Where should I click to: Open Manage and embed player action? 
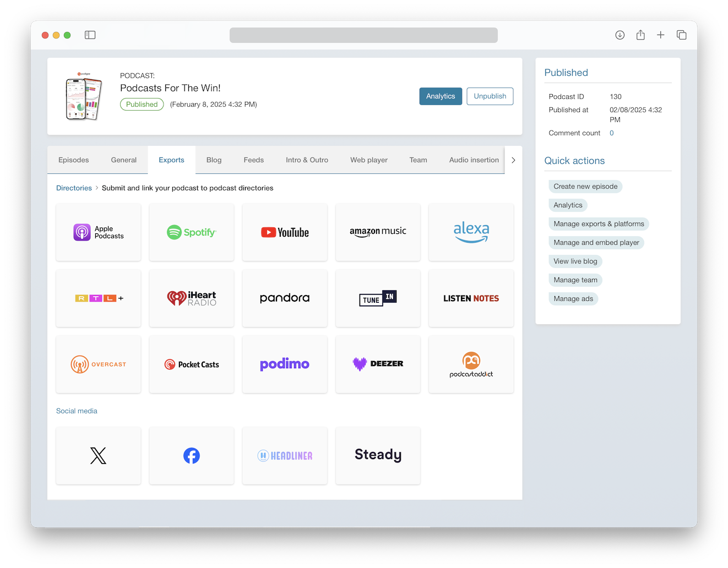pyautogui.click(x=596, y=243)
